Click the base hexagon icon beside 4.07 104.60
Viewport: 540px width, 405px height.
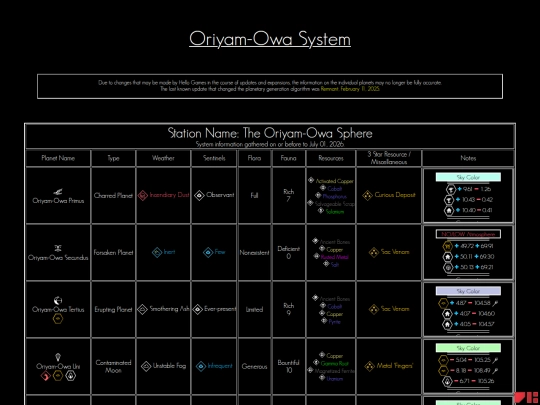[x=447, y=314]
